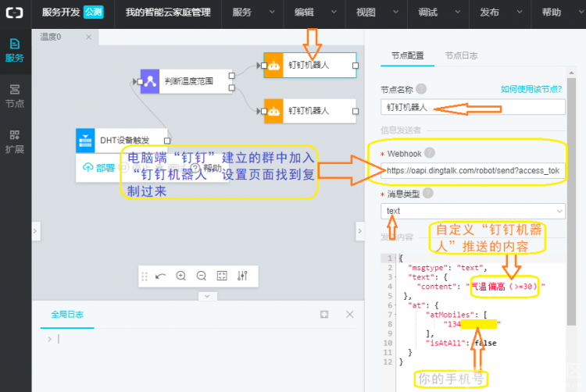Image resolution: width=586 pixels, height=392 pixels.
Task: Click the 部署 deploy button
Action: 98,168
